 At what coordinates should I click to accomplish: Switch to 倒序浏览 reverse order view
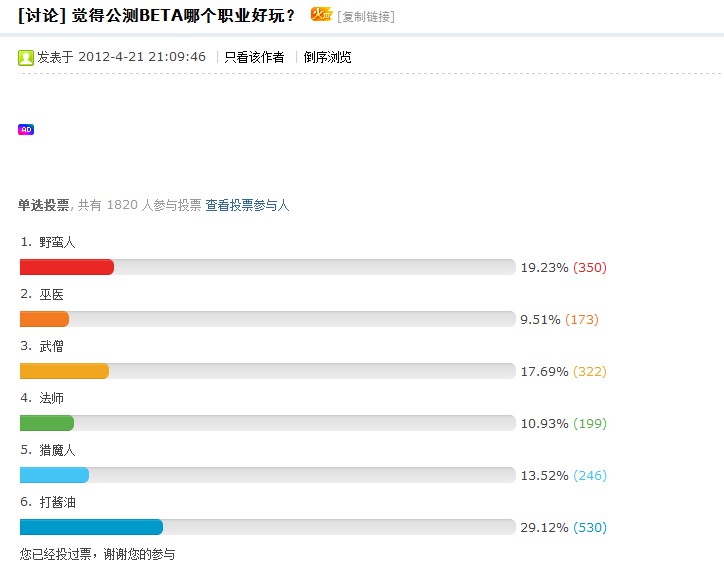[328, 57]
